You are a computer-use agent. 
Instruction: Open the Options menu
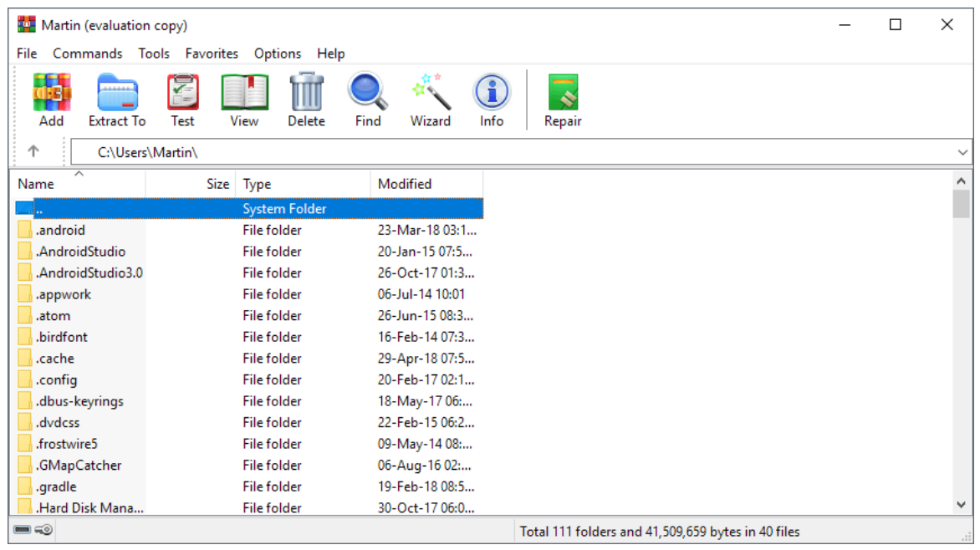pyautogui.click(x=278, y=53)
